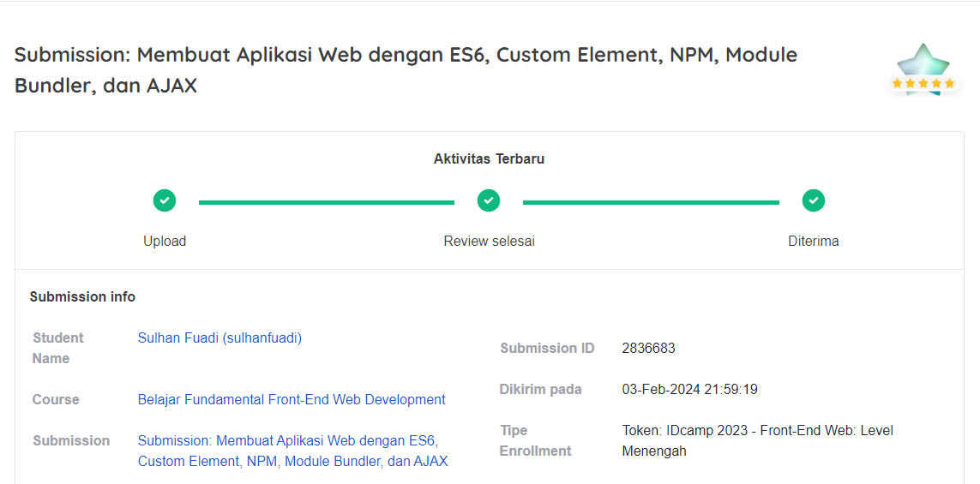Select the Review selesai step label

[490, 241]
